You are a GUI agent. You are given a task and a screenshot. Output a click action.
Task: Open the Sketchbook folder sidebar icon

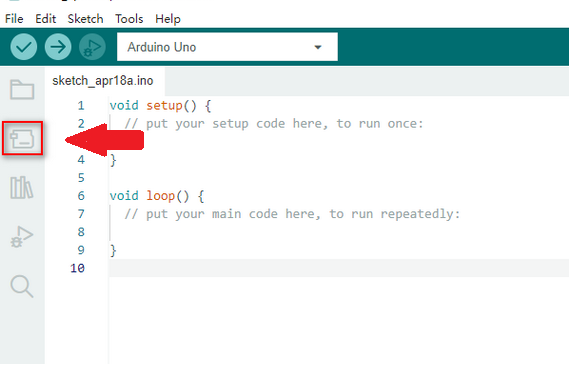coord(22,90)
